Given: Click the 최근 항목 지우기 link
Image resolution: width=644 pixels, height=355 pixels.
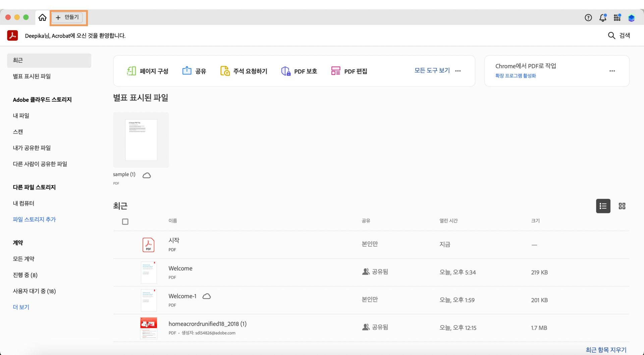Looking at the screenshot, I should [606, 350].
